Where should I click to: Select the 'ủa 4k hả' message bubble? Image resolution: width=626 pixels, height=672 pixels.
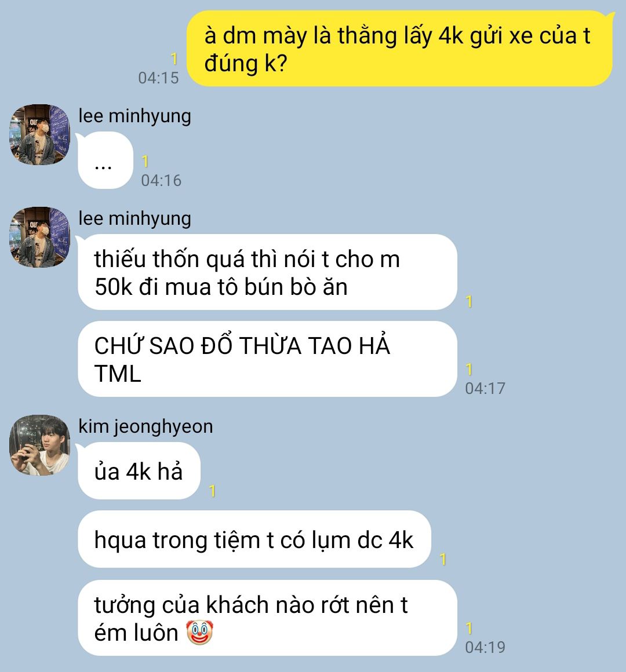pyautogui.click(x=139, y=471)
